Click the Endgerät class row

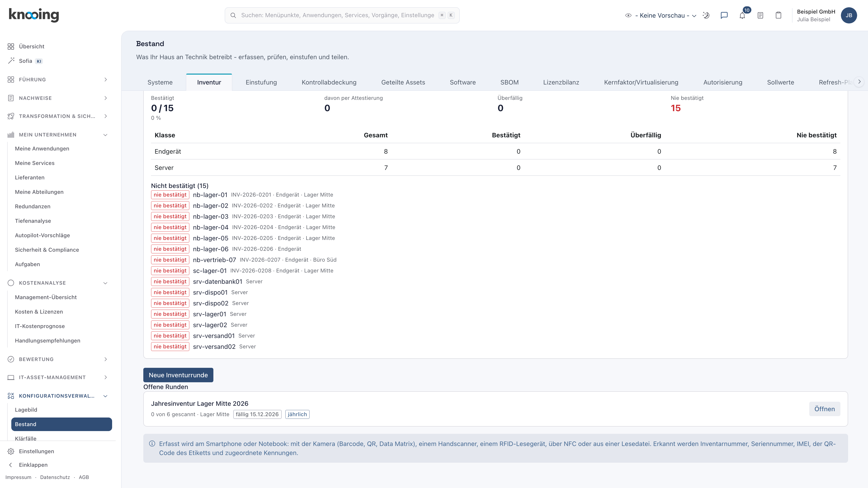click(495, 152)
